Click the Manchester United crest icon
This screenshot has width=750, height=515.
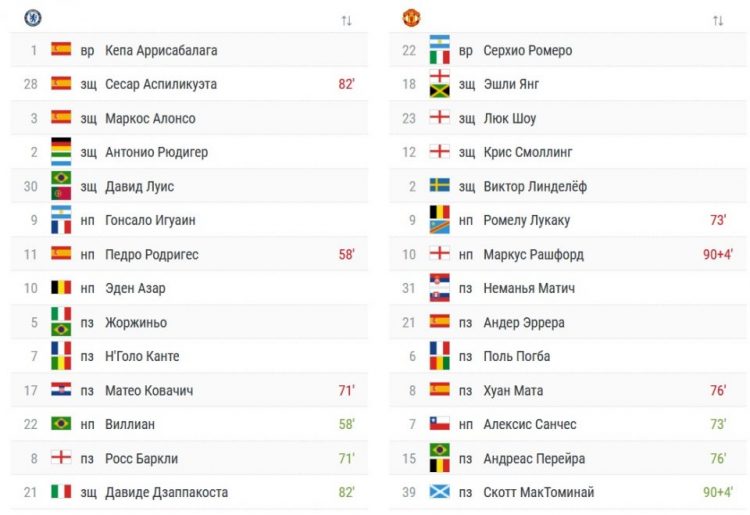click(x=411, y=17)
